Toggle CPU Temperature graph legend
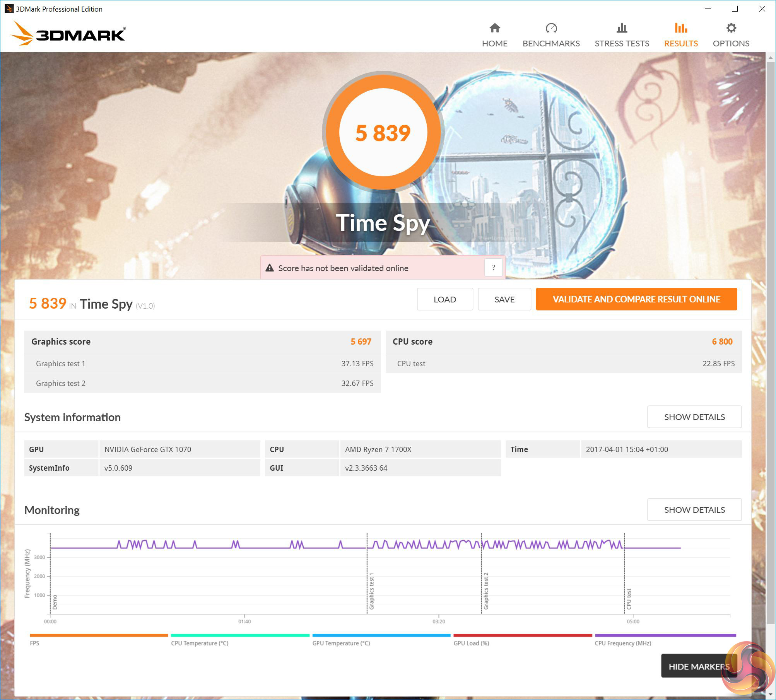 pos(200,643)
